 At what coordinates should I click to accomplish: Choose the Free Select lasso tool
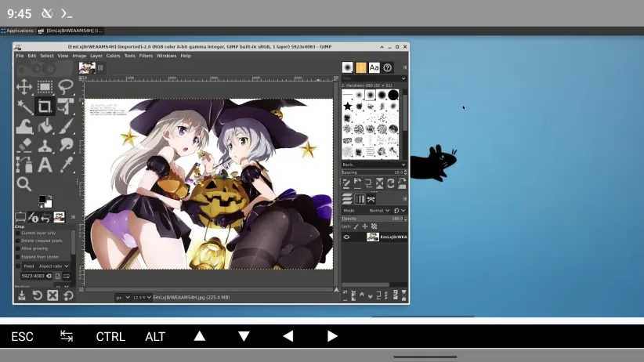[66, 86]
